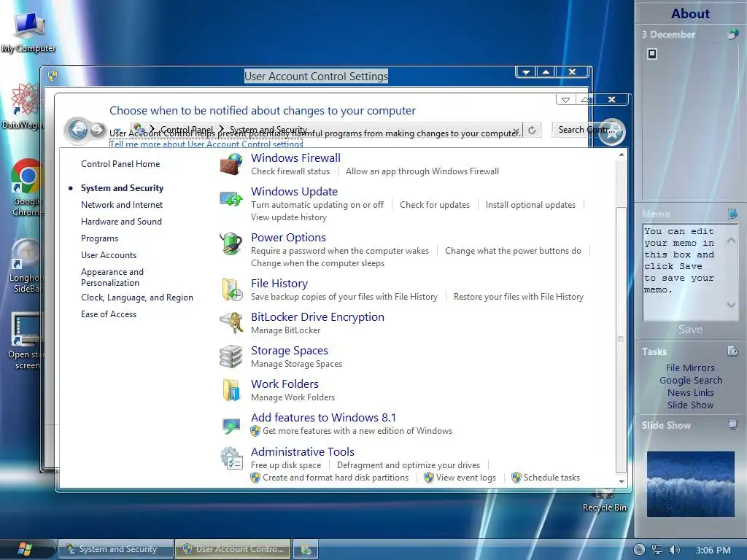The image size is (747, 560).
Task: Toggle the small checkbox under 3 December
Action: tap(652, 54)
